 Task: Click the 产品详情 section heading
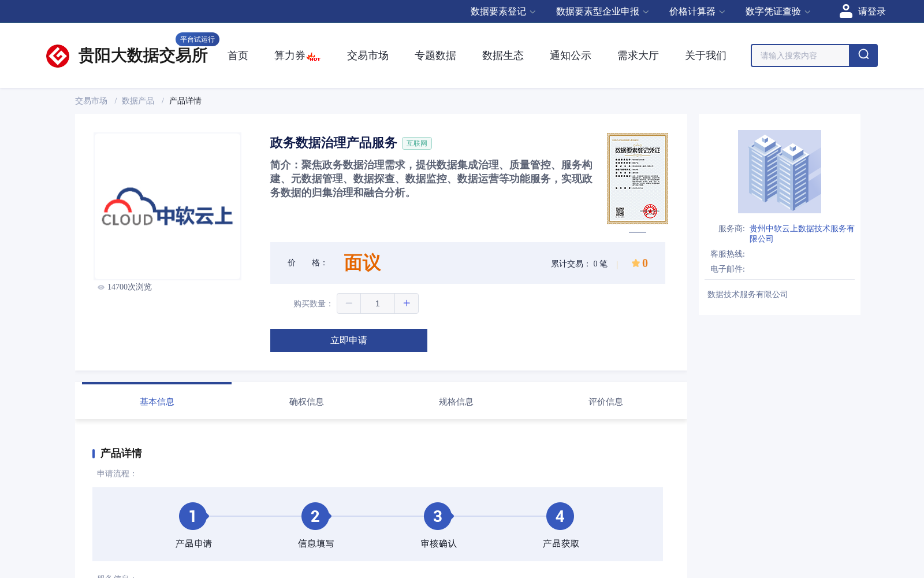pyautogui.click(x=121, y=453)
